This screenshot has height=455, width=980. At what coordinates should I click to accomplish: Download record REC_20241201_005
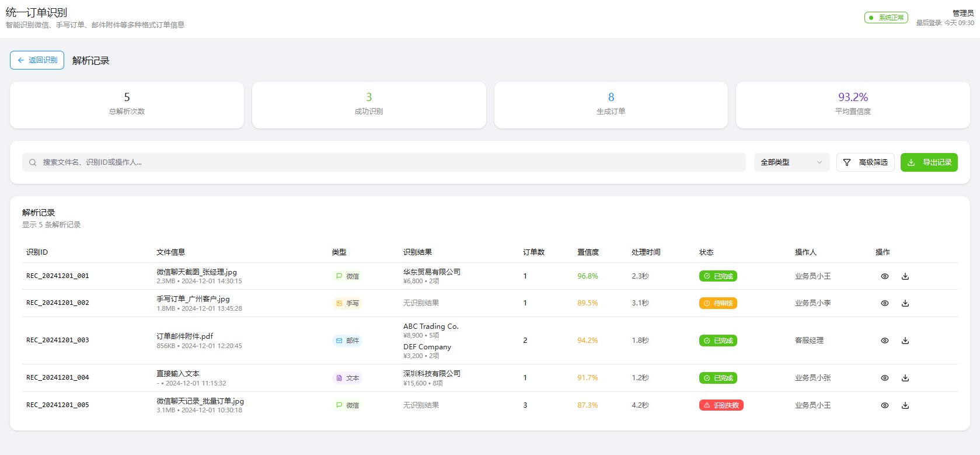pos(905,405)
